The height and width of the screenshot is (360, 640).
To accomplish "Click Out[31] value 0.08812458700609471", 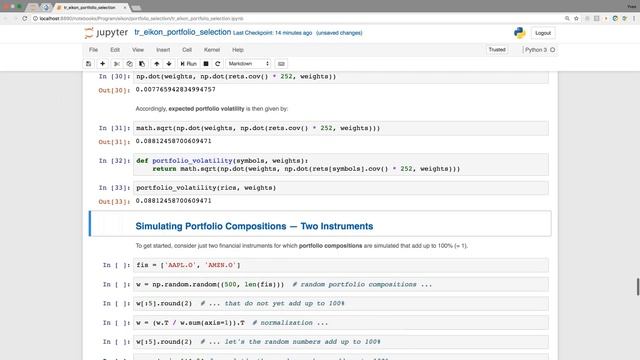I will [x=173, y=141].
